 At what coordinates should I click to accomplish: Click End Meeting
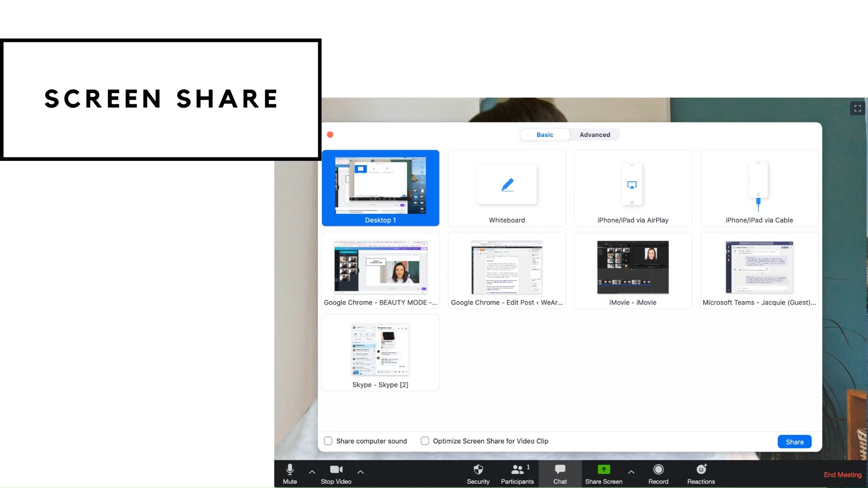[x=843, y=474]
